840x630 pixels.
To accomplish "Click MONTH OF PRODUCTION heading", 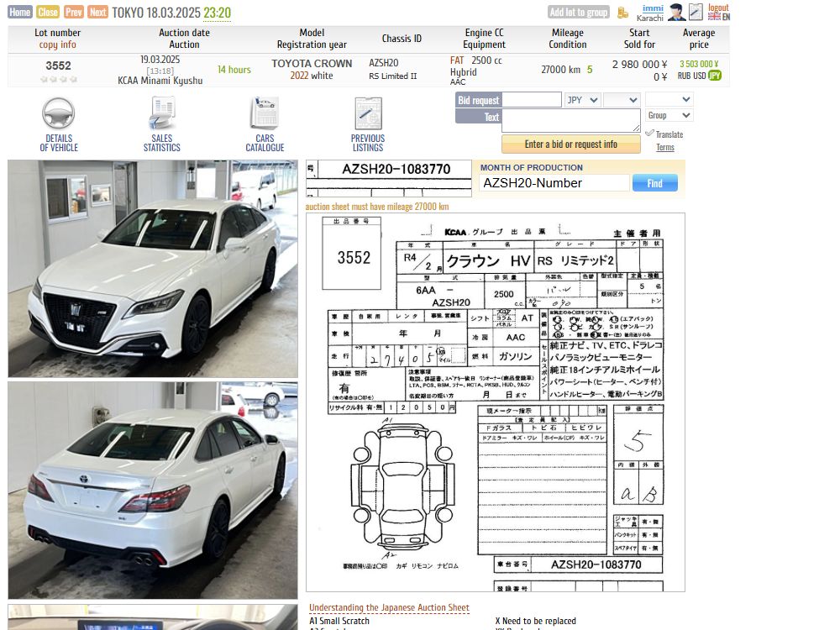I will coord(532,168).
